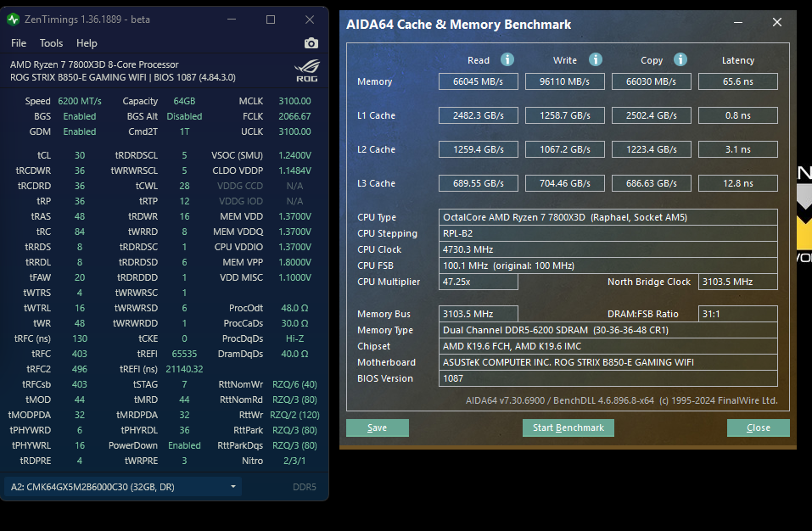Click the info icon next to Write

(x=596, y=59)
